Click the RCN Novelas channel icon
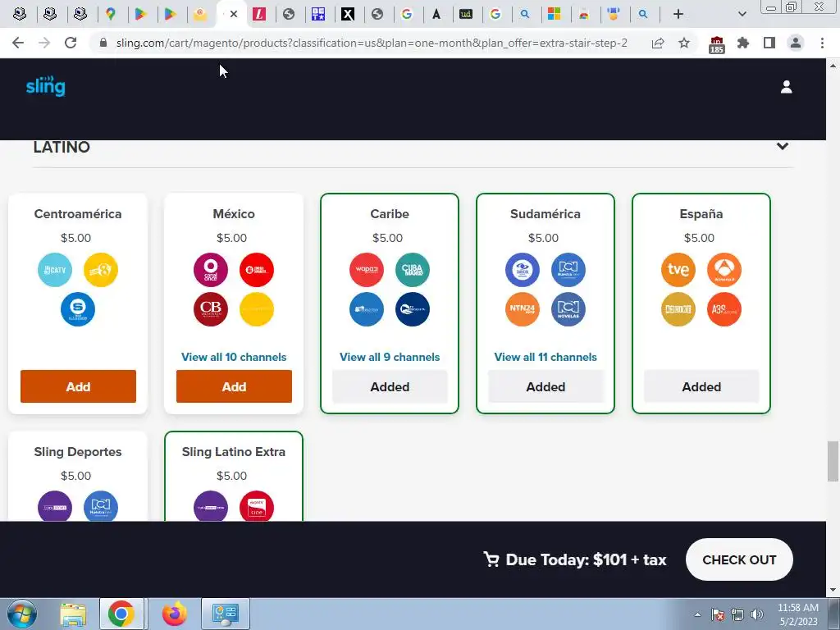The width and height of the screenshot is (840, 630). coord(568,309)
